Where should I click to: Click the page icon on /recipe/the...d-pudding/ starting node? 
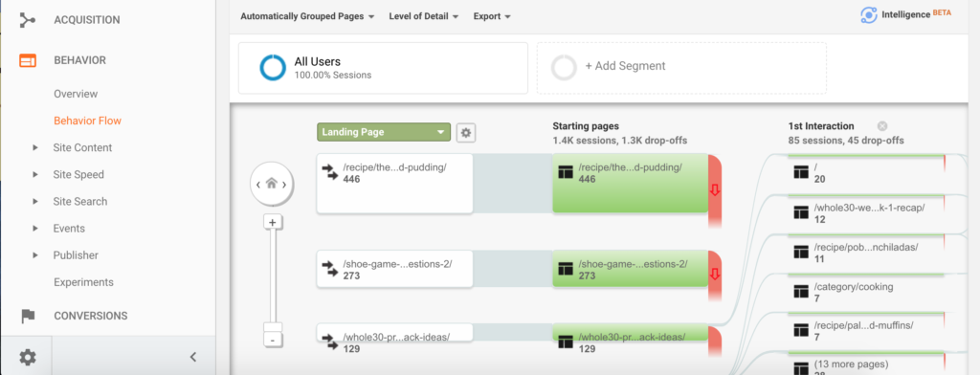click(566, 173)
